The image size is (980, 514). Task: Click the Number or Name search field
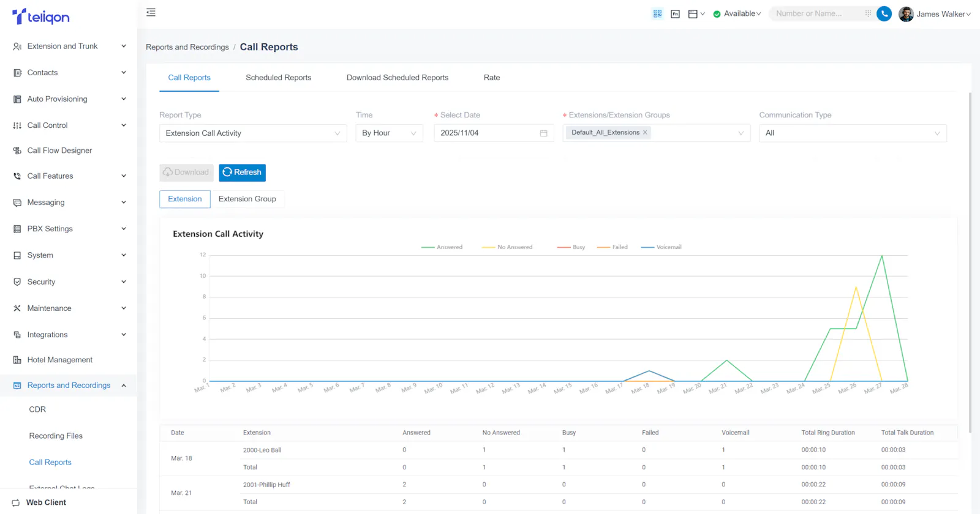(816, 13)
